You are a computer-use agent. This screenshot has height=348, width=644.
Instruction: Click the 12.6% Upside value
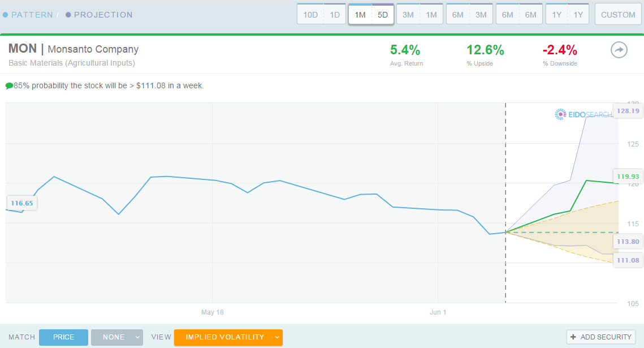[485, 50]
